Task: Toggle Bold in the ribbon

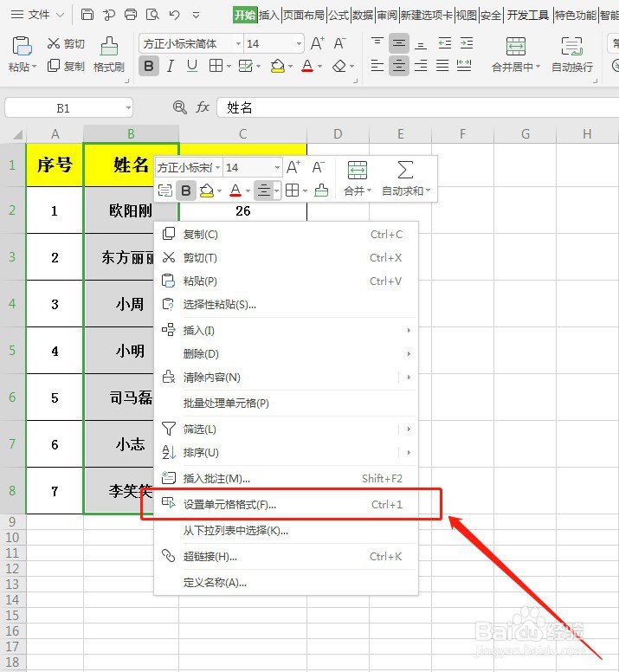Action: [x=149, y=66]
